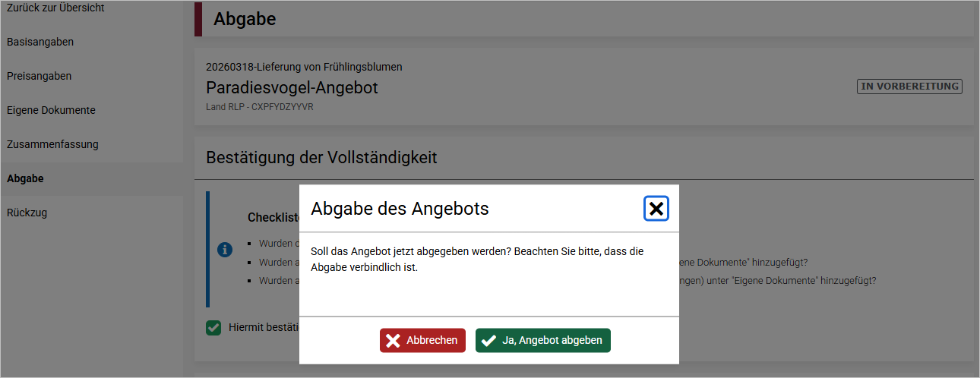
Task: Toggle the green Hiermit bestätige checkbox
Action: point(213,328)
